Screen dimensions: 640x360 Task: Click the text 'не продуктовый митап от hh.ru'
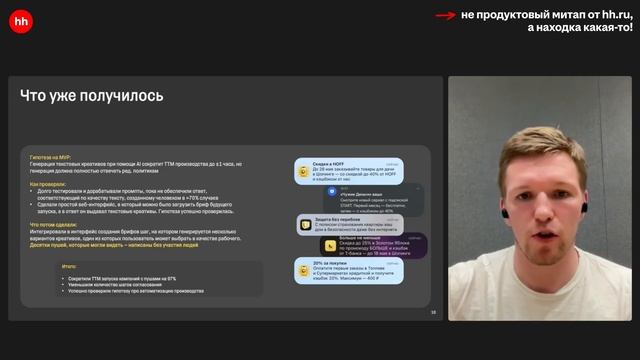[547, 15]
